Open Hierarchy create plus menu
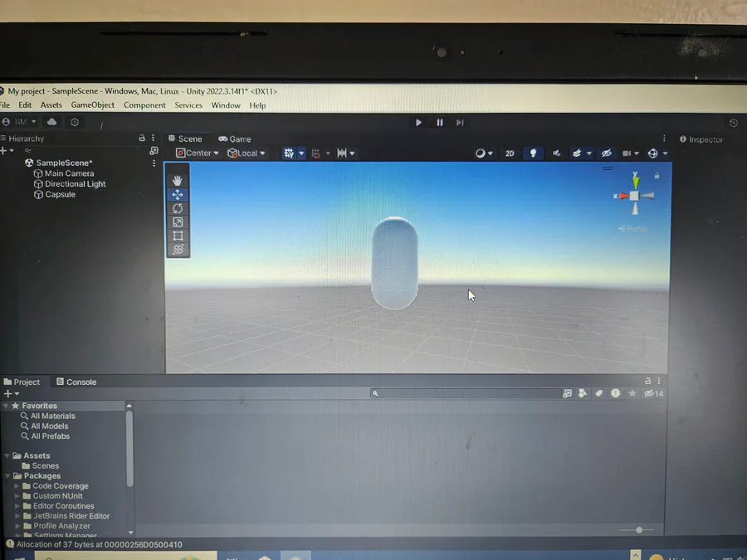This screenshot has height=560, width=747. click(x=7, y=150)
